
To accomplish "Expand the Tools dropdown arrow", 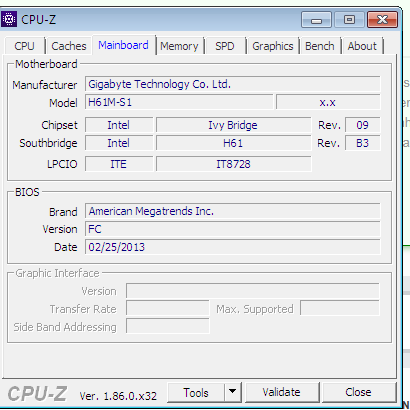I will pyautogui.click(x=233, y=393).
